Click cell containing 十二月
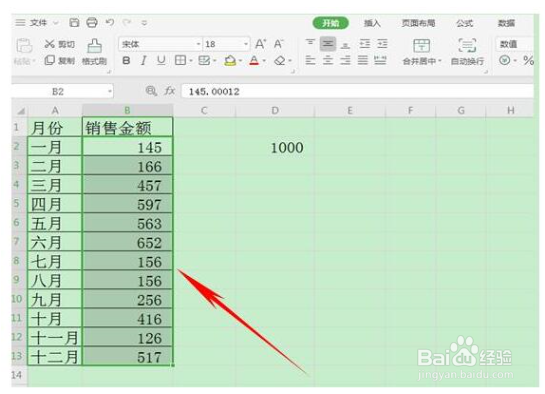This screenshot has height=394, width=545. tap(55, 356)
